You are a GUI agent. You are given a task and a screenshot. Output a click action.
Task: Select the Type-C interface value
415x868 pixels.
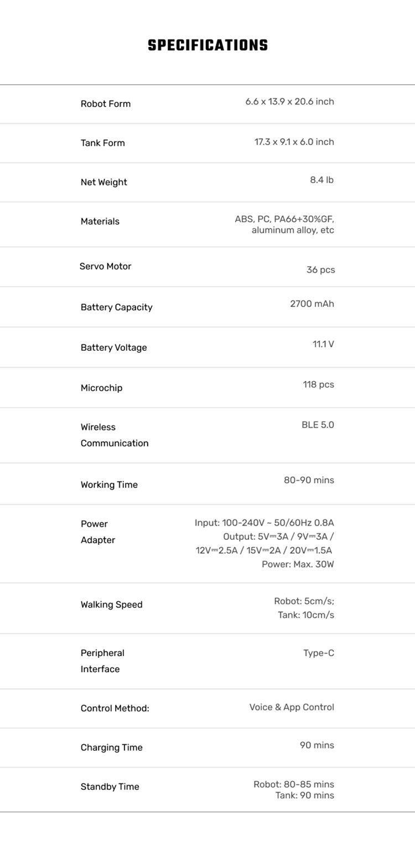tap(318, 653)
